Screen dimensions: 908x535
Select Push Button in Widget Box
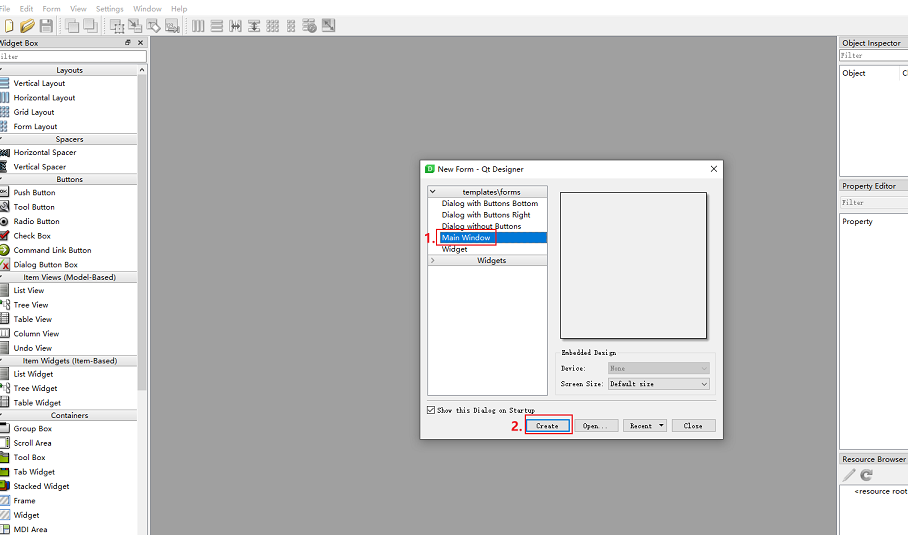[34, 192]
